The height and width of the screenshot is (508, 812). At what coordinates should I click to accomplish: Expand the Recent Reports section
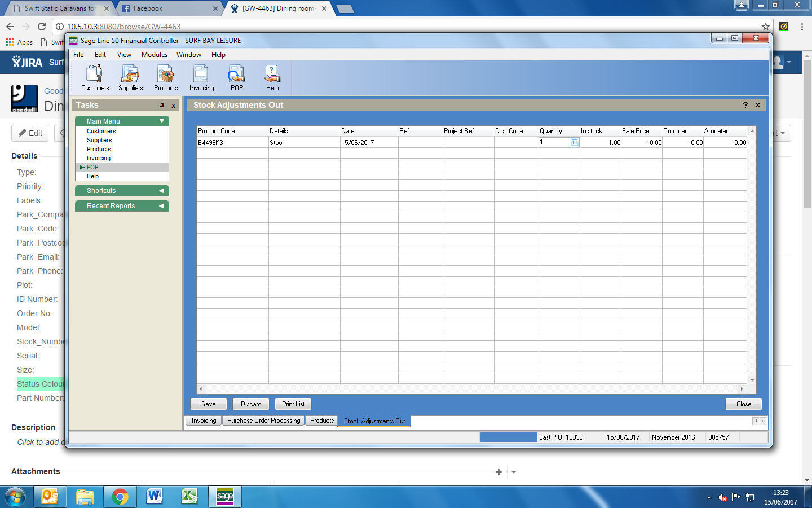[161, 206]
